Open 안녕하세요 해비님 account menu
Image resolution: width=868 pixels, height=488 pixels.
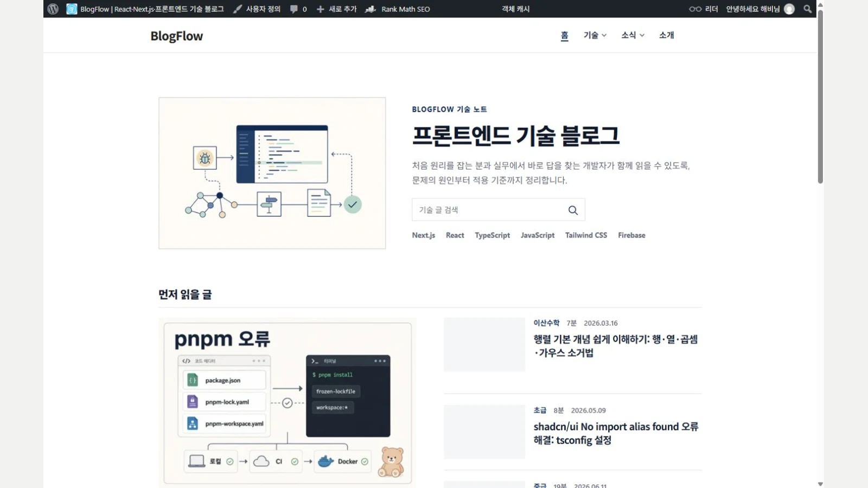pos(752,9)
